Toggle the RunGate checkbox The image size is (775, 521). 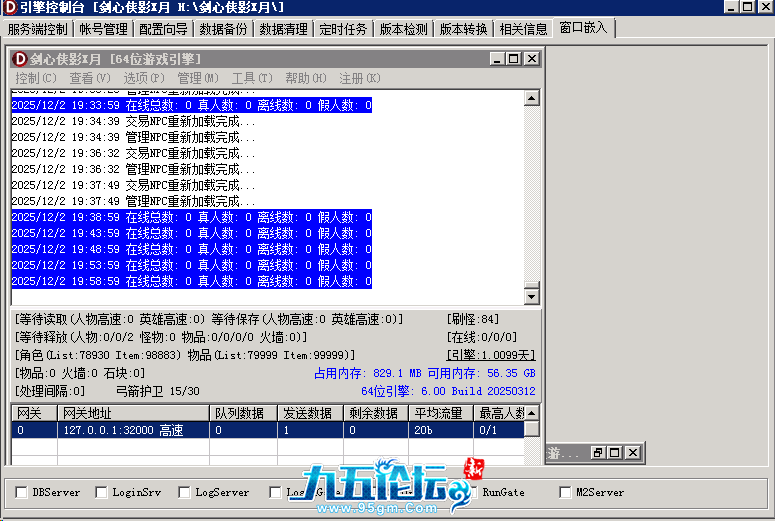point(474,492)
